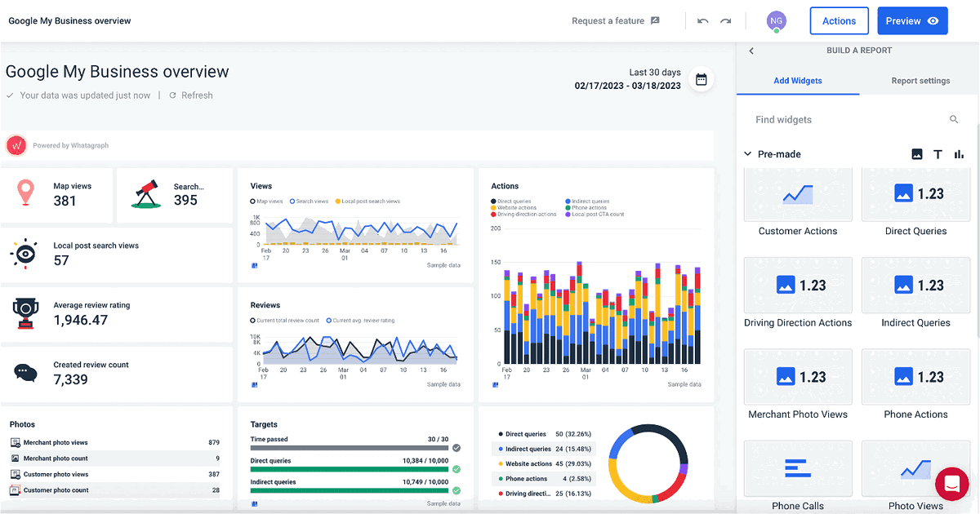Click the chart widget icon beside Pre-made
Viewport: 980px width, 514px height.
[x=959, y=153]
